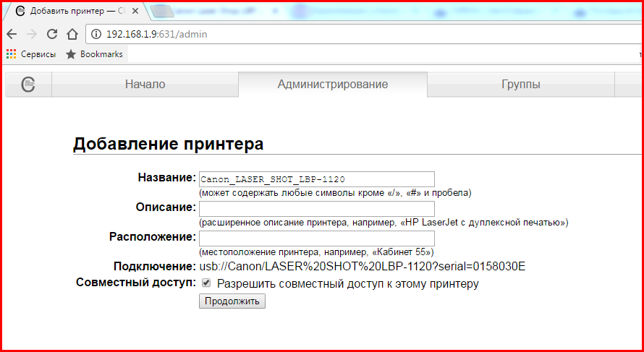The height and width of the screenshot is (352, 644).
Task: Click the 'Разрешить совместный доступ' label
Action: pyautogui.click(x=347, y=284)
